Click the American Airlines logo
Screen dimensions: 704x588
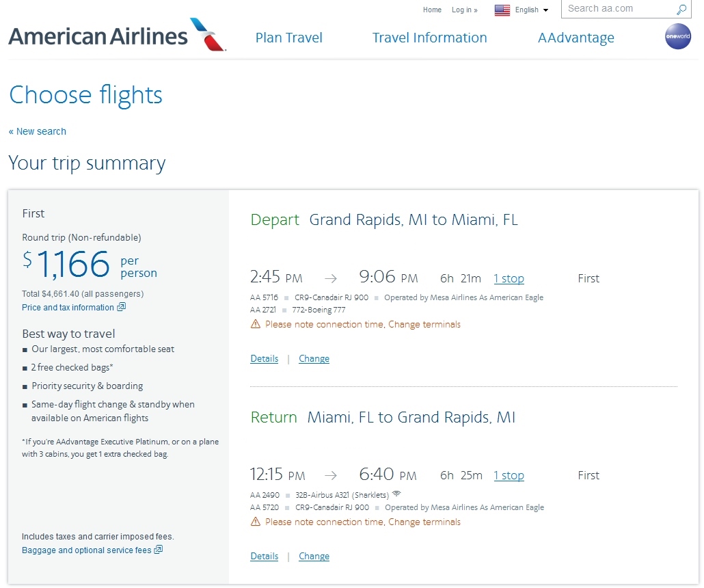click(116, 35)
